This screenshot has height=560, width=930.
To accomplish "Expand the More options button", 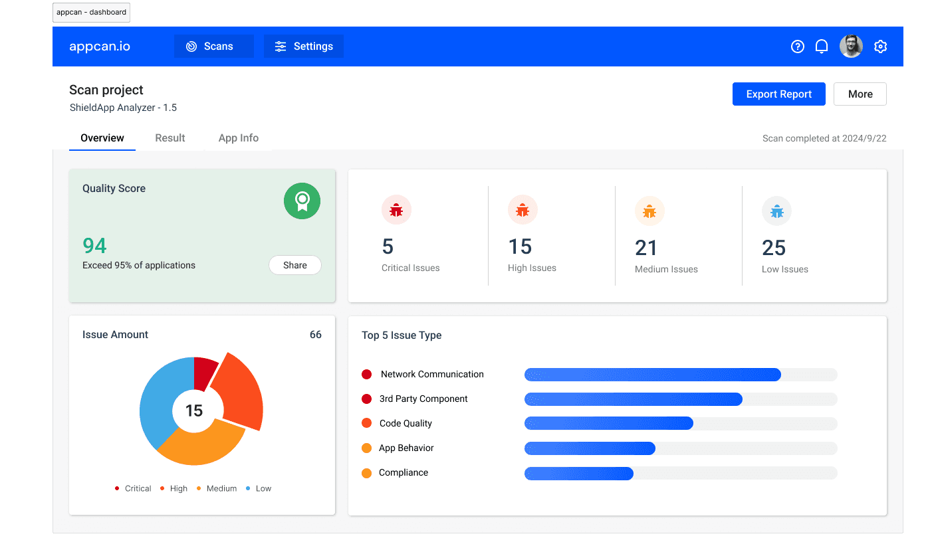I will click(860, 94).
